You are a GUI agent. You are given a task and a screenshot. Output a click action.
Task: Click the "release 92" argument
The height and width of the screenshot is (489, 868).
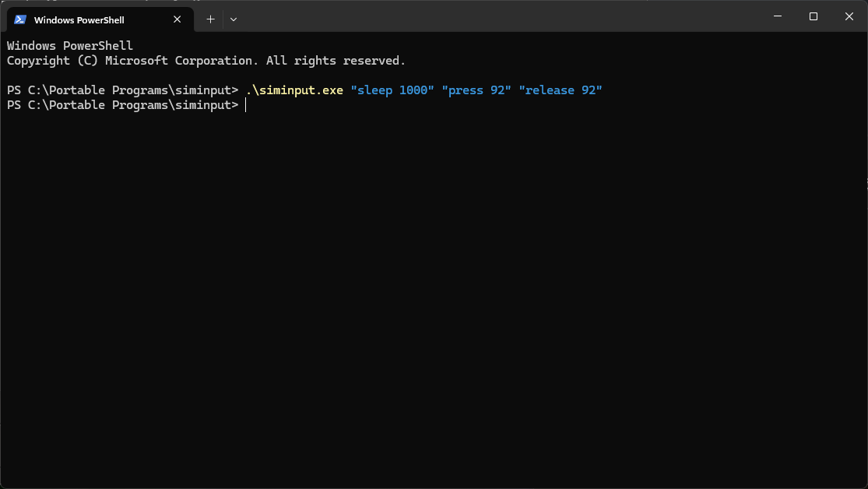[561, 90]
